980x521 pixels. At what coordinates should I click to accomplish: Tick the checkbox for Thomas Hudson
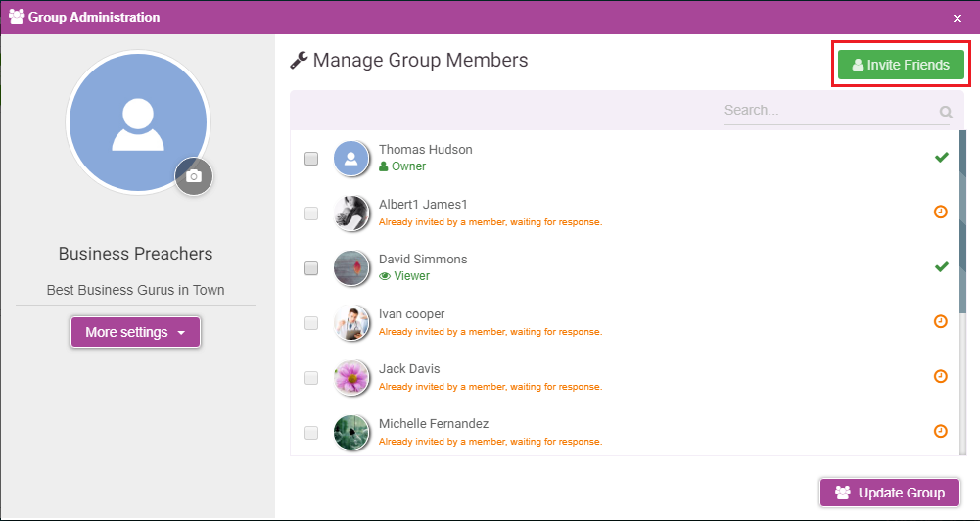[x=311, y=159]
